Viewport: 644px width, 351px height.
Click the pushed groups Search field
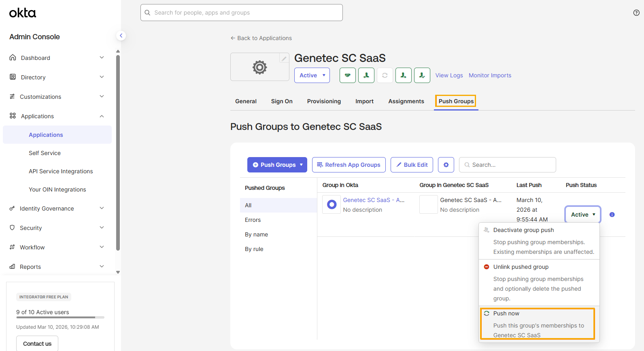(x=508, y=165)
